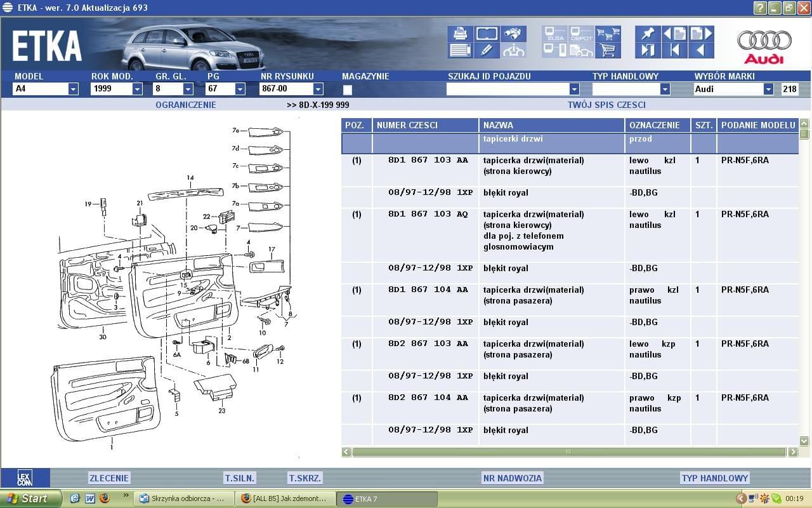The image size is (812, 508).
Task: Click the NUMER CZESCI column header
Action: click(426, 125)
